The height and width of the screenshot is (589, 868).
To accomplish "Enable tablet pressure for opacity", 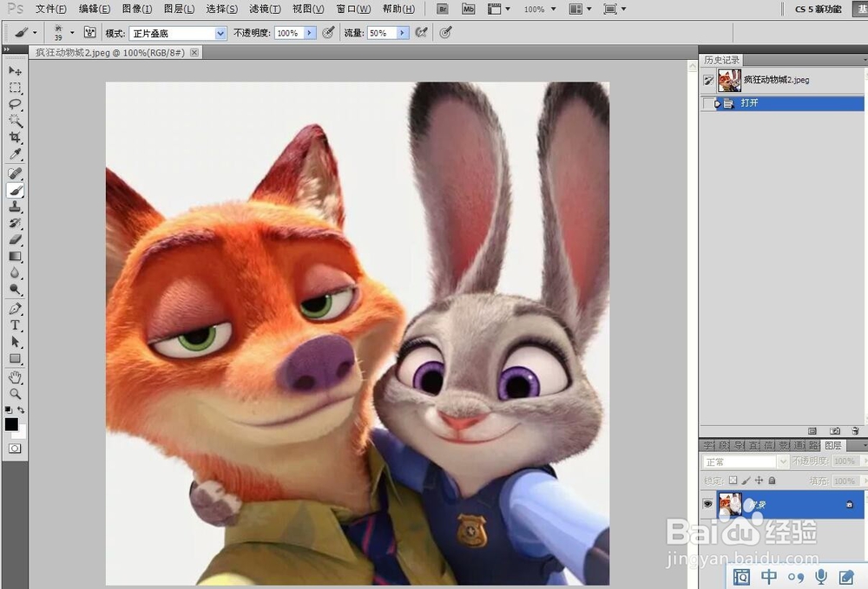I will 328,33.
